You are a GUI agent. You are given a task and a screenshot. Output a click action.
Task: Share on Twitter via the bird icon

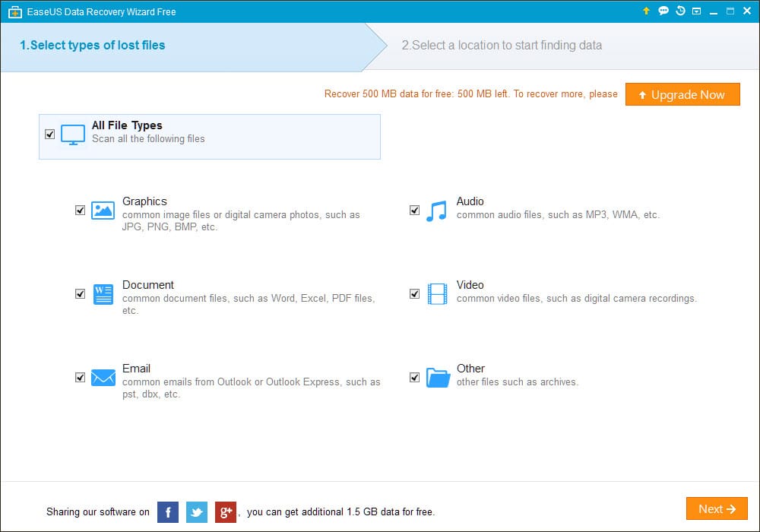197,512
